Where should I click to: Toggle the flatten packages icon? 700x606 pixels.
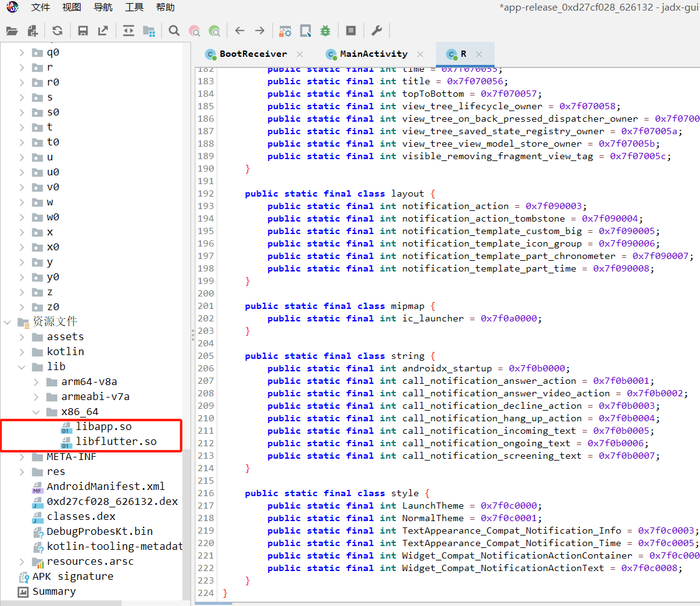tap(149, 31)
